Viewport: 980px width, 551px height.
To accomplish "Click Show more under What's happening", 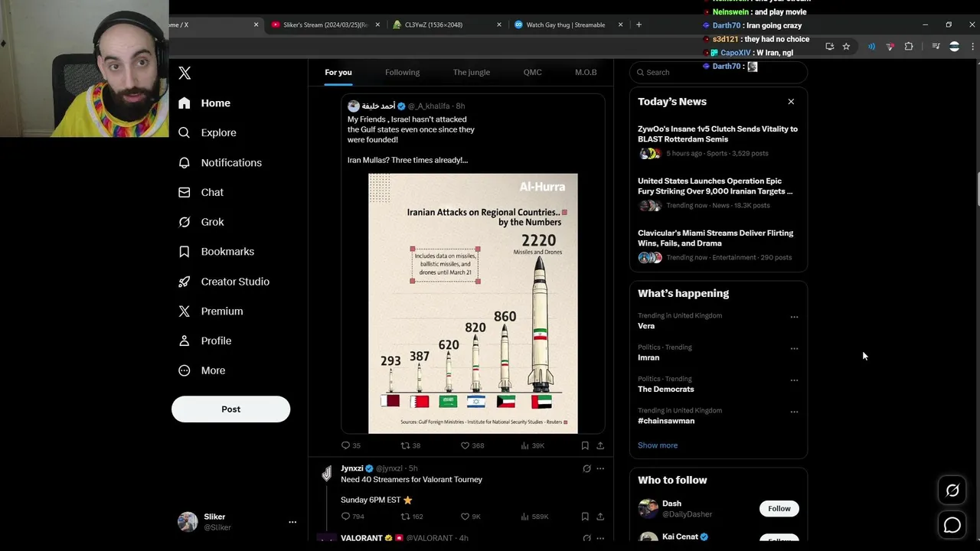I will 658,445.
